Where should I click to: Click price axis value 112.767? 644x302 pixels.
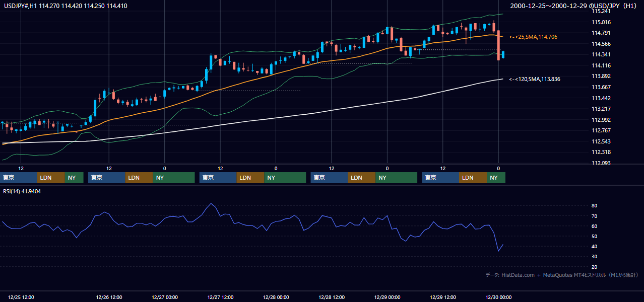pyautogui.click(x=601, y=130)
